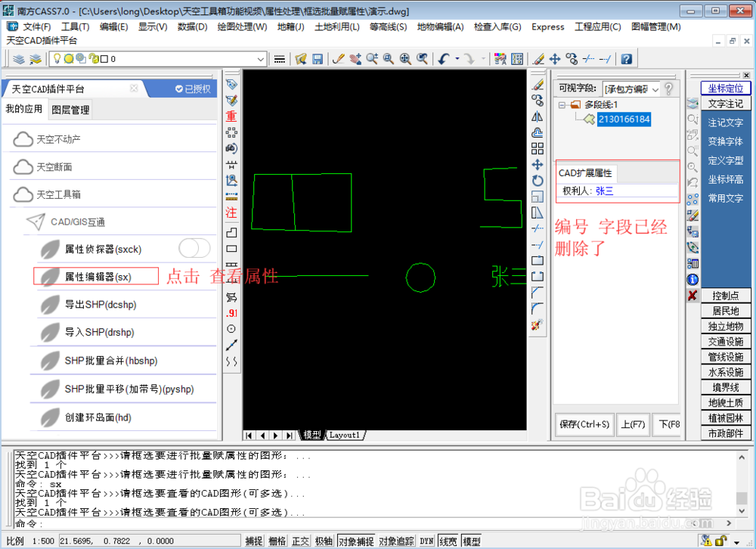This screenshot has height=549, width=756.
Task: Toggle DYN dynamic input in status bar
Action: [x=426, y=541]
